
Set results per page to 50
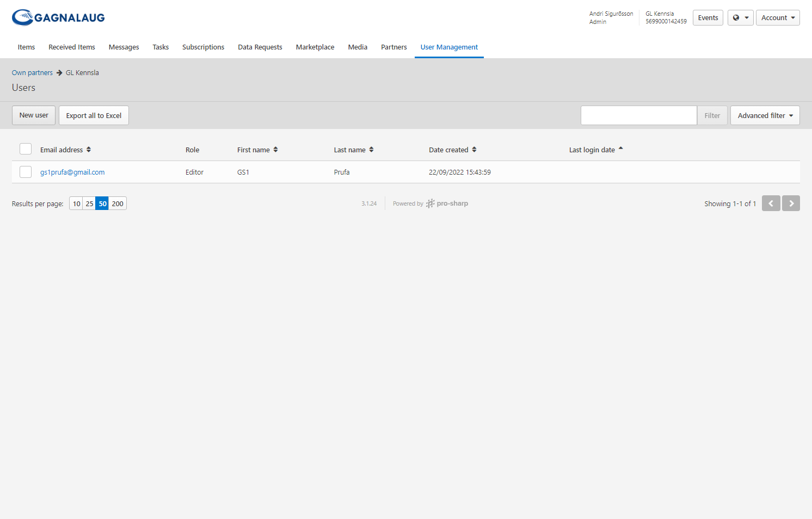(x=102, y=203)
